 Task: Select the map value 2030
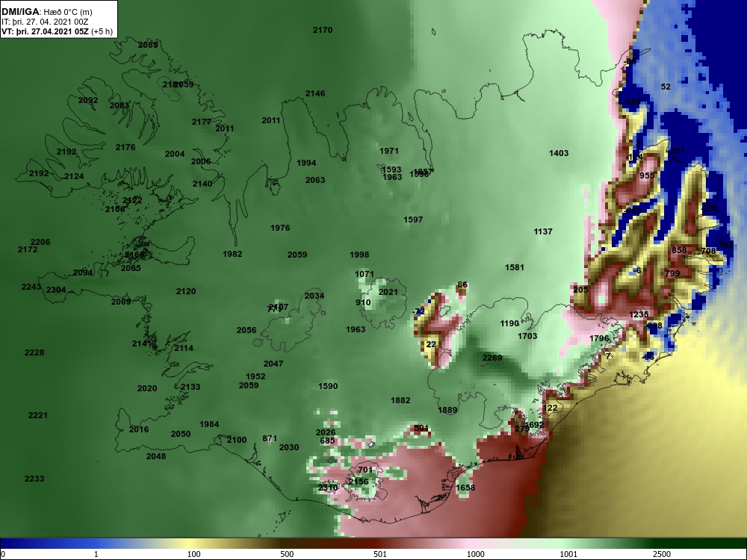289,447
